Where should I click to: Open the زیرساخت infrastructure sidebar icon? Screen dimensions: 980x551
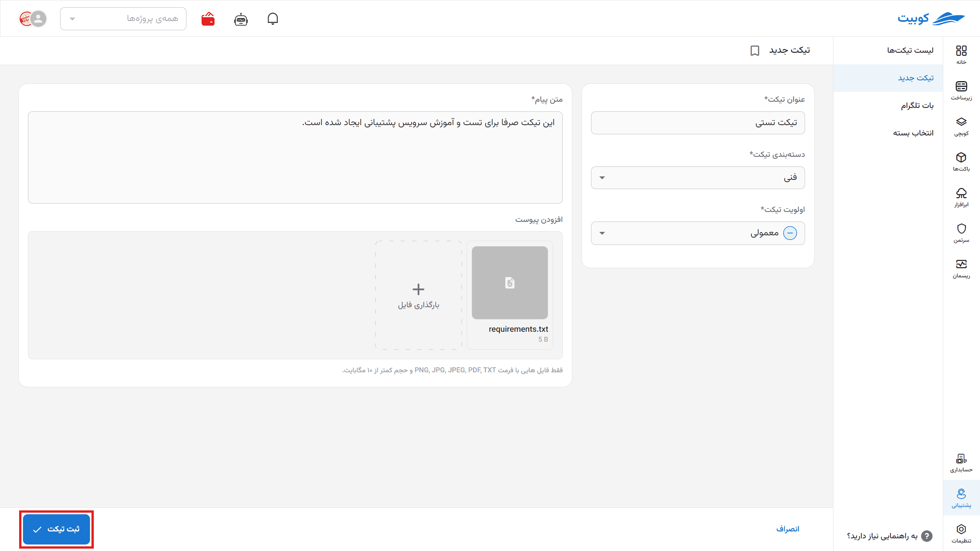pyautogui.click(x=961, y=91)
